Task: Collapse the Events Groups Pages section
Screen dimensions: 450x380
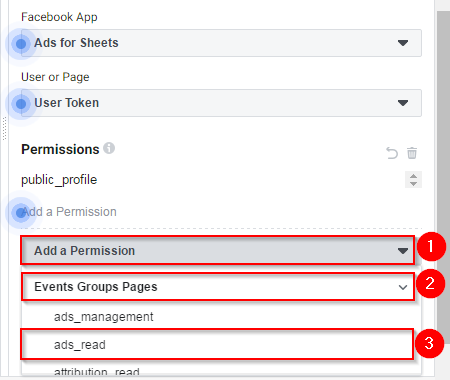Action: (218, 287)
